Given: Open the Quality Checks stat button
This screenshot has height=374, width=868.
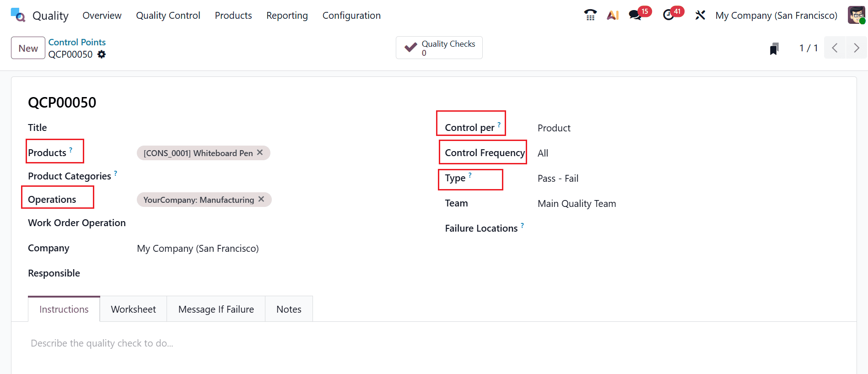Looking at the screenshot, I should tap(439, 48).
